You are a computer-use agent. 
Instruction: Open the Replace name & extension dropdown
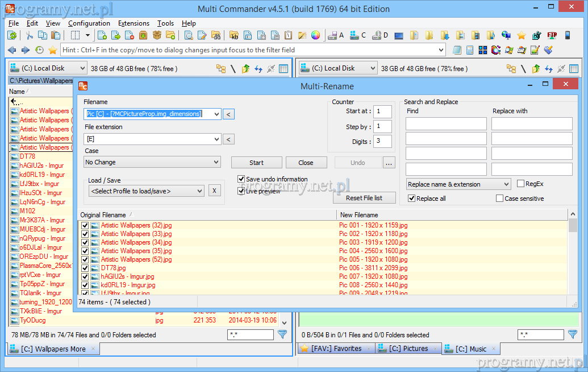click(x=458, y=184)
